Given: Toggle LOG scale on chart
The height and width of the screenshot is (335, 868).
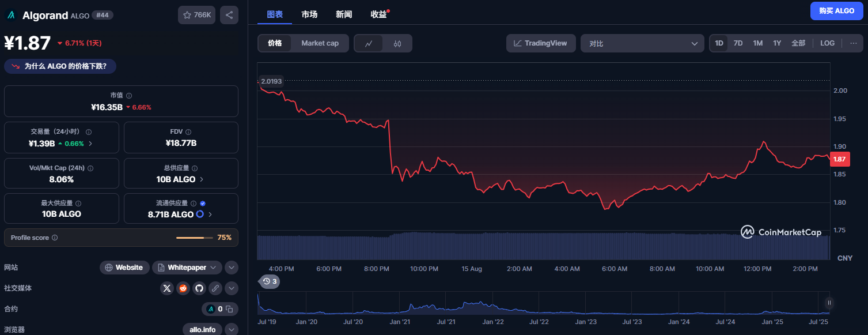Looking at the screenshot, I should [x=827, y=43].
